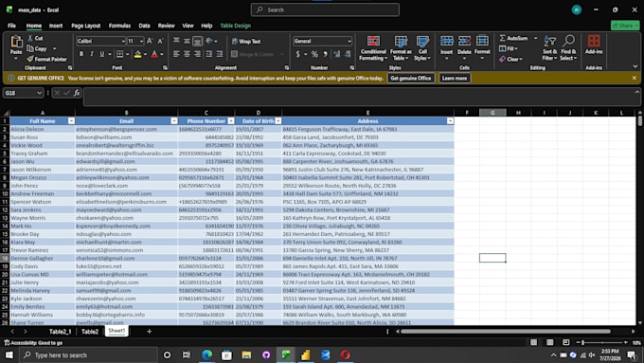The image size is (644, 363).
Task: Switch to the Data tab
Action: pos(144,26)
